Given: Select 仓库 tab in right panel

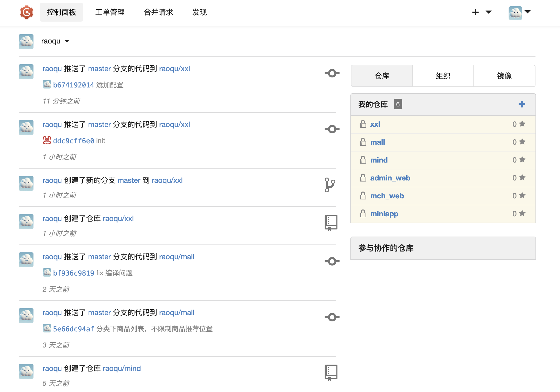Looking at the screenshot, I should pos(382,76).
